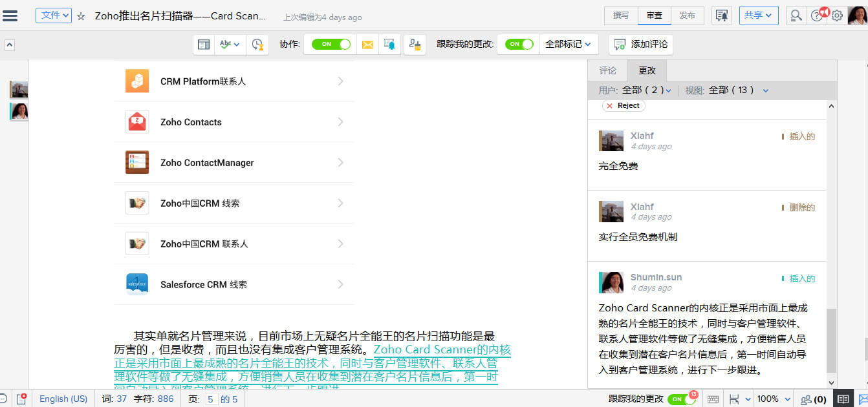The width and height of the screenshot is (868, 407).
Task: Click the character count 字符: 886
Action: click(153, 399)
